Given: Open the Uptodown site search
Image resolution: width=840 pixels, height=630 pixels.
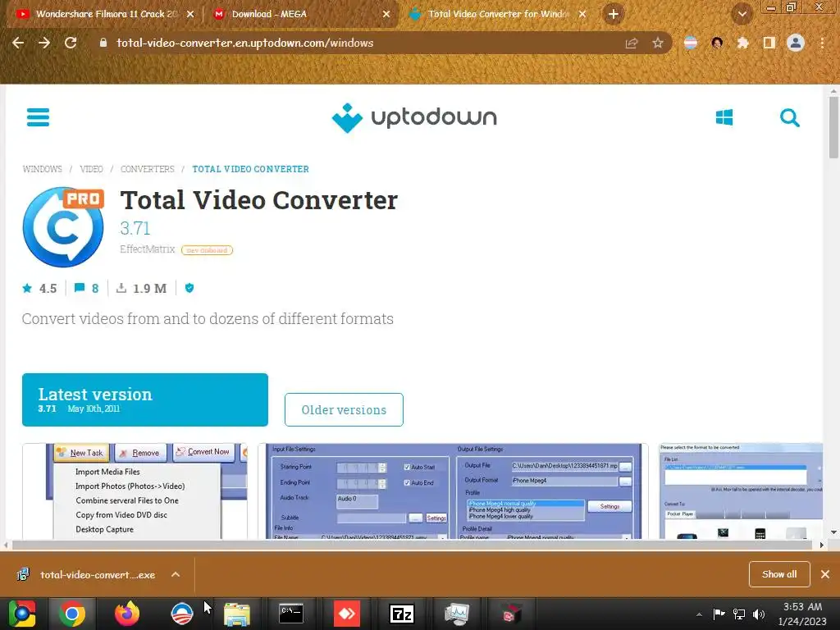Looking at the screenshot, I should coord(790,117).
